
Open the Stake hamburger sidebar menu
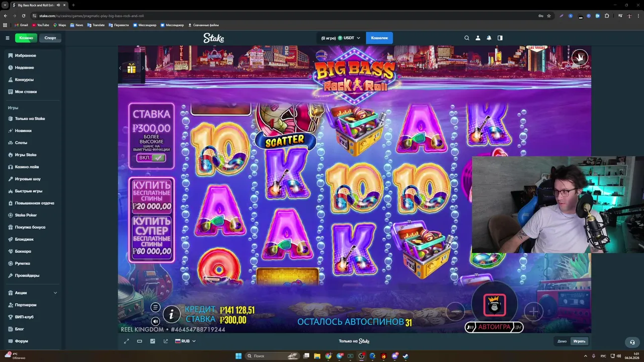[8, 38]
